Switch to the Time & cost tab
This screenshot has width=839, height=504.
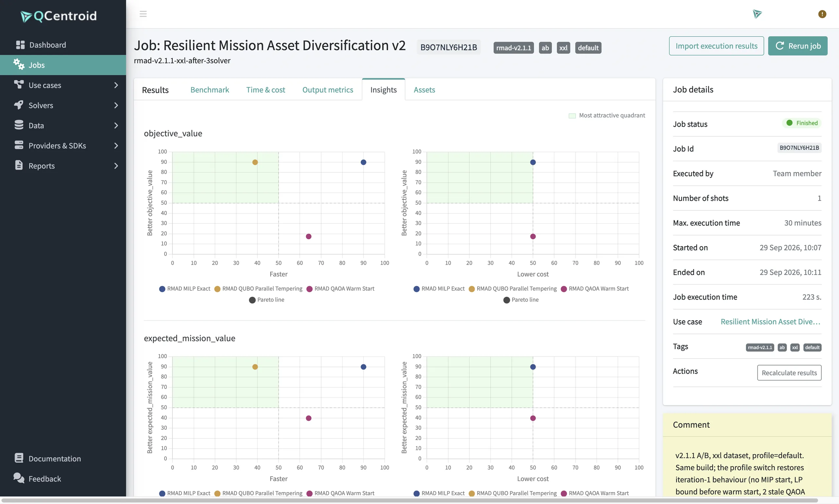pos(265,90)
